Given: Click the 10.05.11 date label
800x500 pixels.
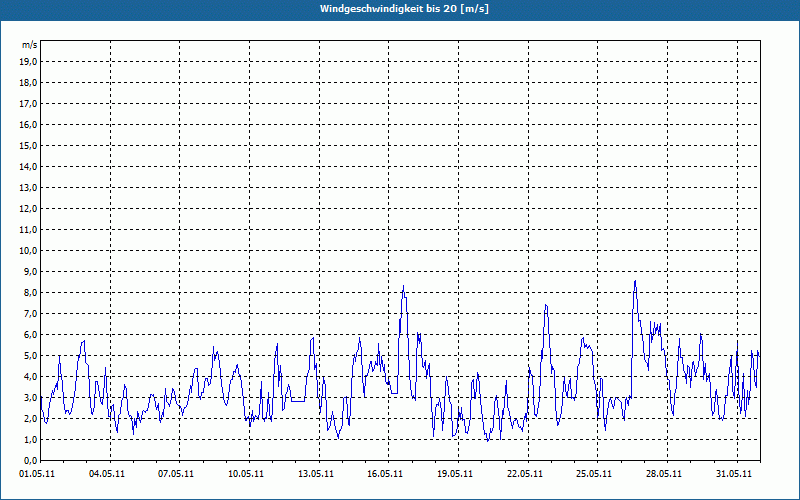Looking at the screenshot, I should point(246,473).
